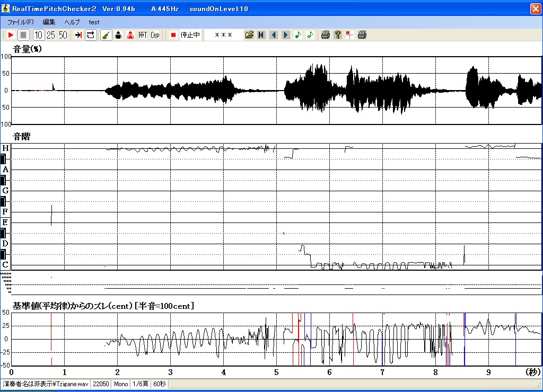Click the 停止中 status indicator
The height and width of the screenshot is (392, 543).
pyautogui.click(x=190, y=35)
